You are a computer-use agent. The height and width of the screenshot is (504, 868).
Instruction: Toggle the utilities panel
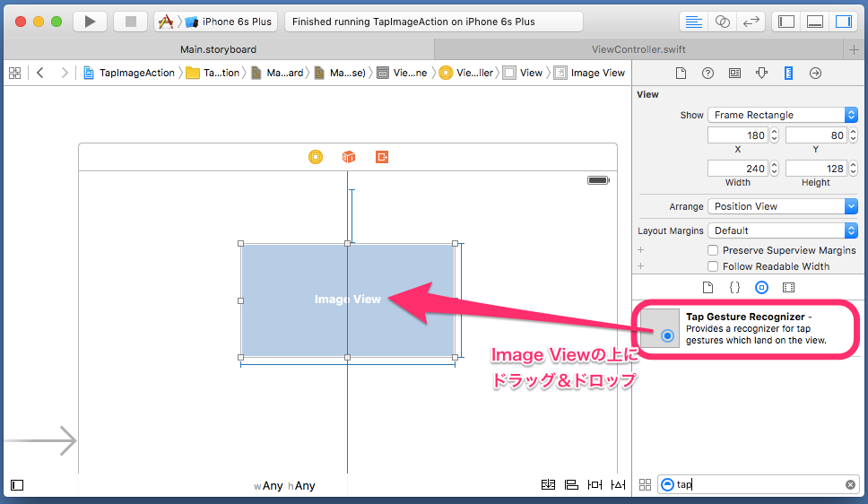(843, 22)
